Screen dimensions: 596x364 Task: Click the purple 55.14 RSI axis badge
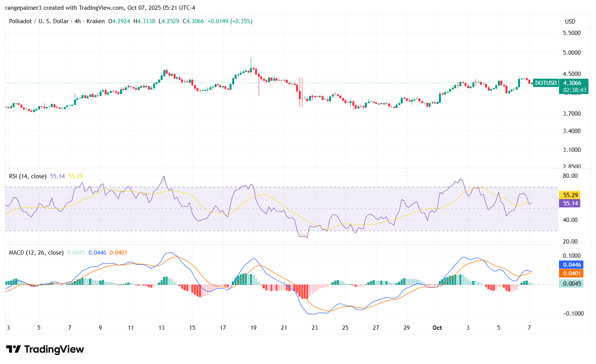pyautogui.click(x=570, y=203)
